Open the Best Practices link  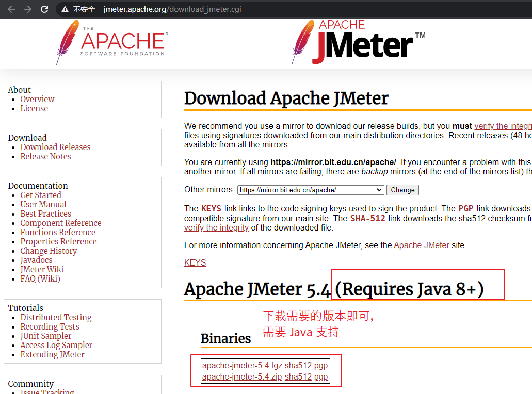(46, 214)
